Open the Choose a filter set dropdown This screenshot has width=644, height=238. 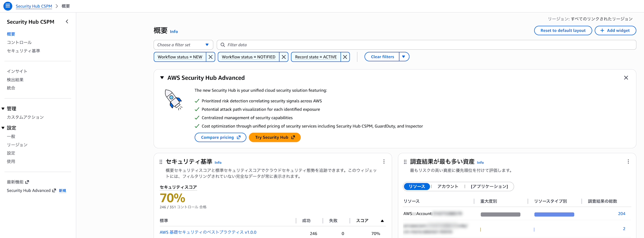pos(183,45)
